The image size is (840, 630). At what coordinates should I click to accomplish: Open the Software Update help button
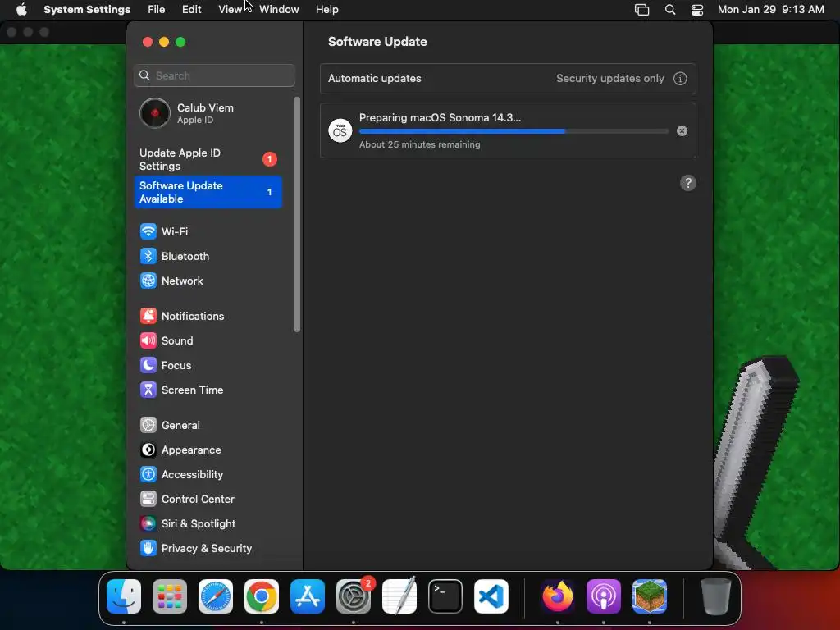pyautogui.click(x=688, y=183)
